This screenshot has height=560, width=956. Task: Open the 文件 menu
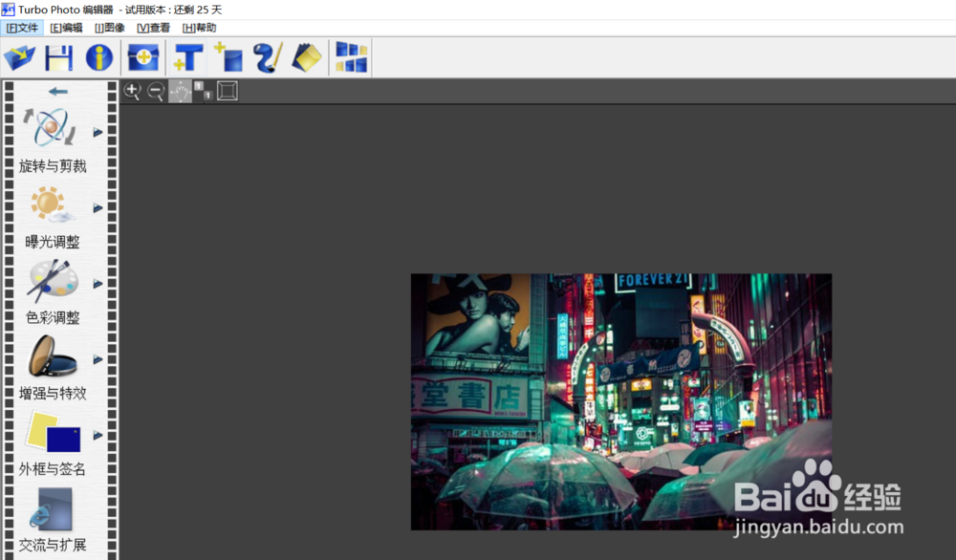click(x=22, y=28)
